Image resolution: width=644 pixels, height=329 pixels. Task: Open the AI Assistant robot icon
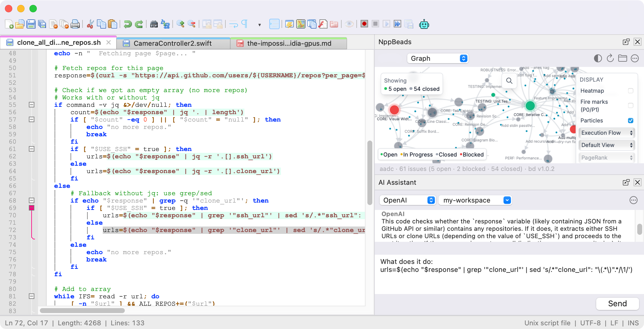(x=424, y=24)
